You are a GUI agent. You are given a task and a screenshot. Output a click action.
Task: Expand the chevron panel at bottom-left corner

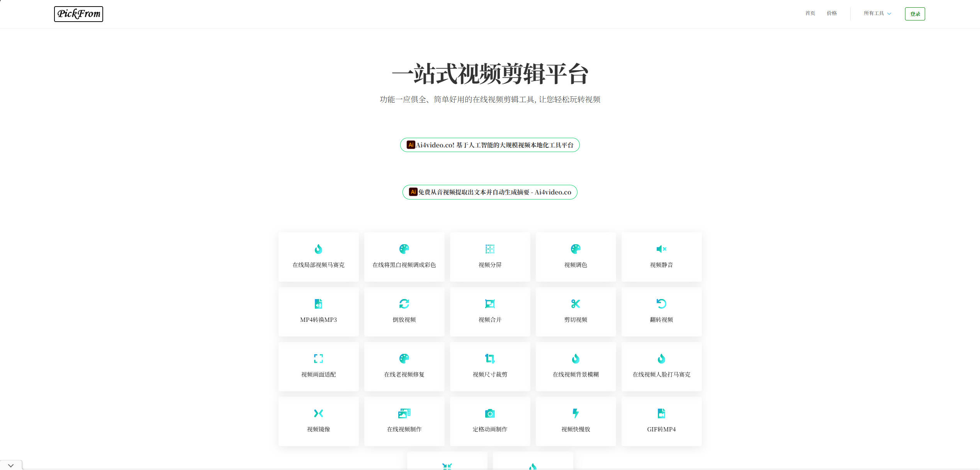(11, 465)
